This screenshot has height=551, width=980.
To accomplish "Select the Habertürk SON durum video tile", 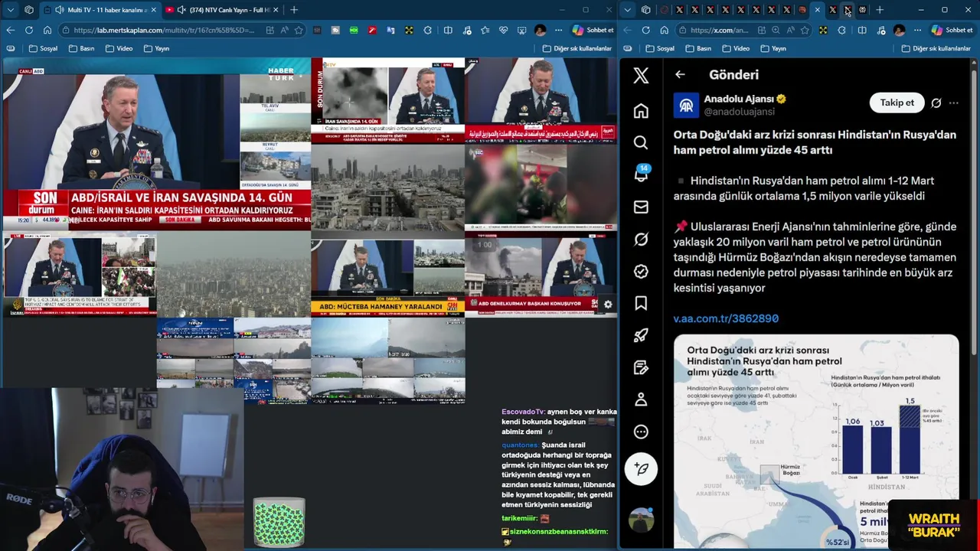I will pyautogui.click(x=157, y=143).
